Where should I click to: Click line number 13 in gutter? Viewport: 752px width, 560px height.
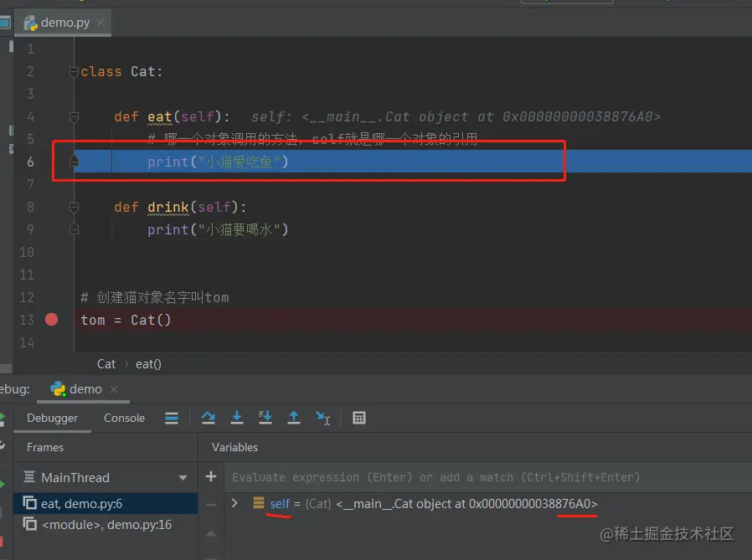click(27, 320)
